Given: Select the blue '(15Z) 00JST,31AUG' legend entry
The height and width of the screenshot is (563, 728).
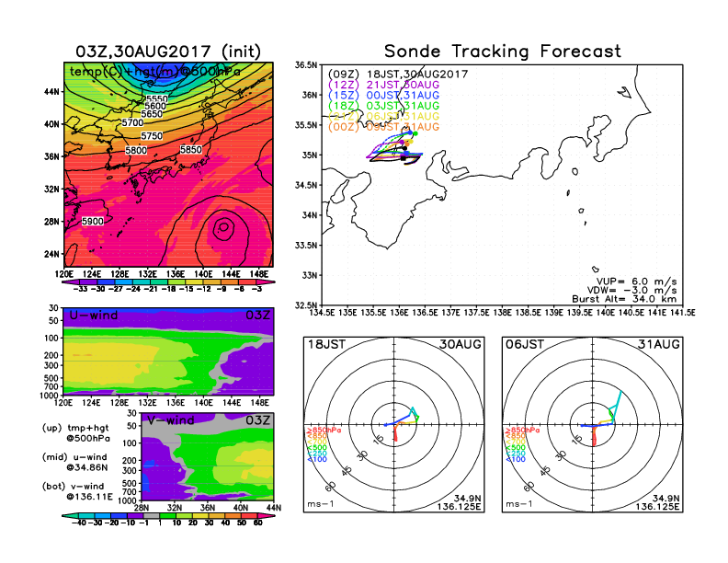Looking at the screenshot, I should pos(383,96).
